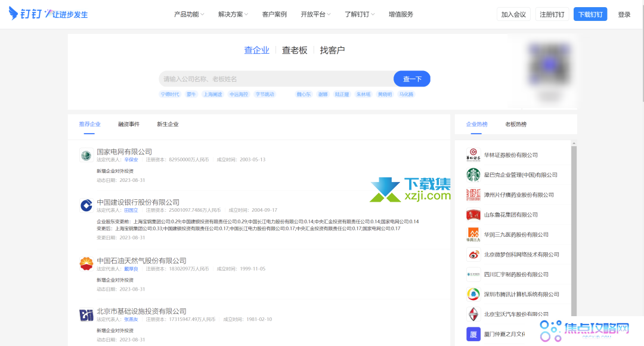This screenshot has height=346, width=644.
Task: Open legal representative 辛保安 link
Action: tap(131, 159)
